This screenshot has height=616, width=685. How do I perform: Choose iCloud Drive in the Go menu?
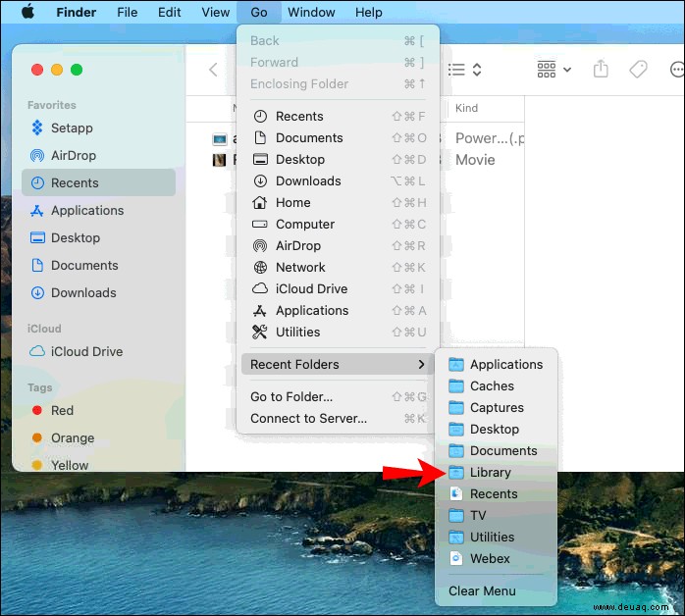click(339, 289)
